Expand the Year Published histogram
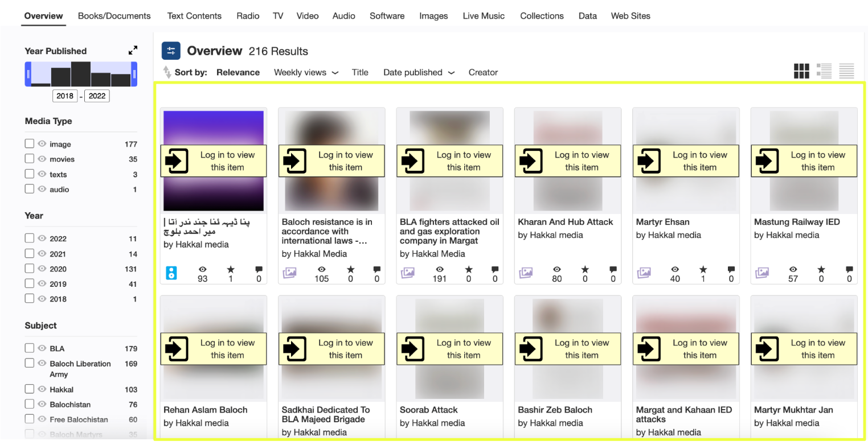Screen dimensions: 868x445 pyautogui.click(x=133, y=51)
